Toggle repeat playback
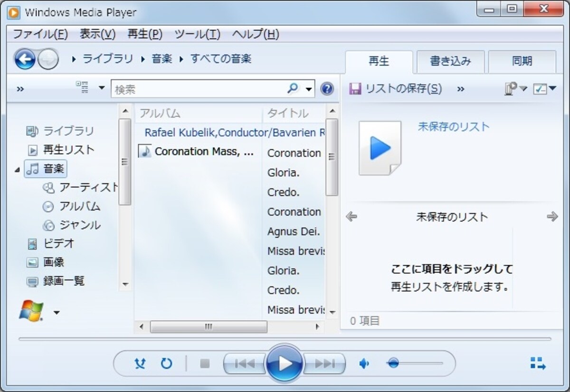Viewport: 570px width, 392px height. click(166, 364)
